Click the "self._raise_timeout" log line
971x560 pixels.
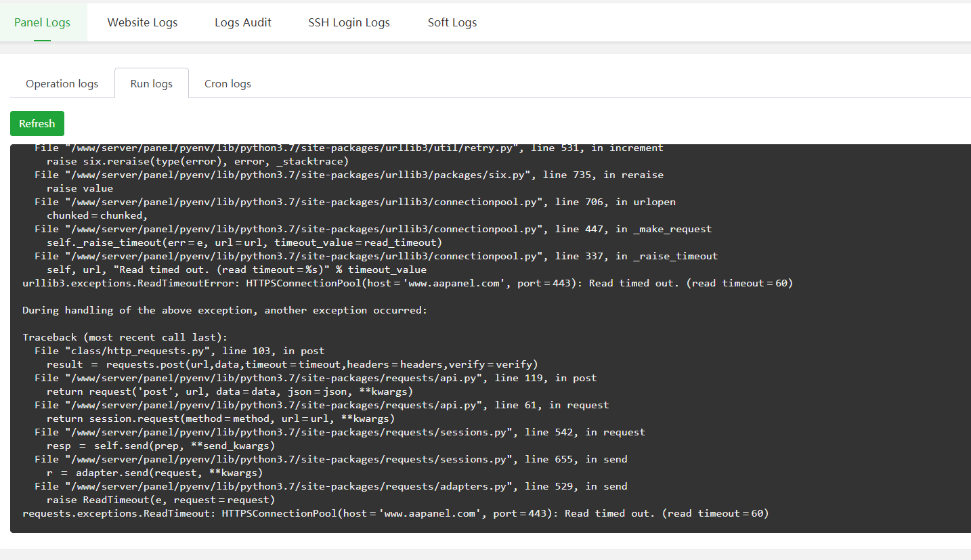point(245,242)
